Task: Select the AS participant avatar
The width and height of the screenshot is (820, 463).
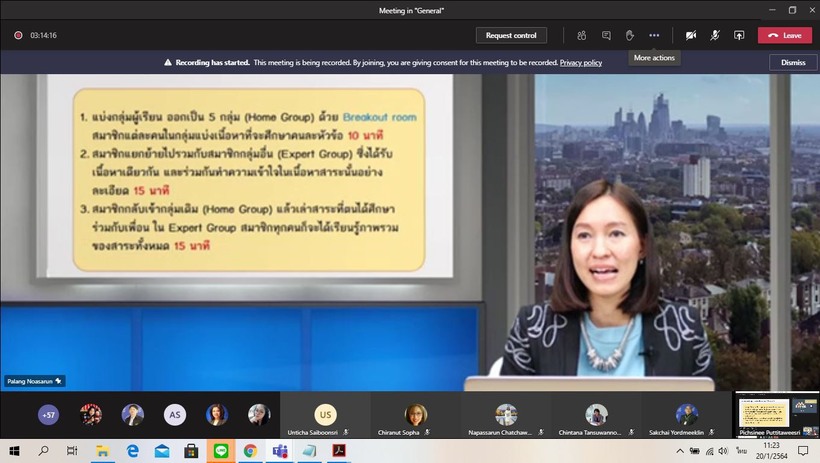Action: click(175, 414)
